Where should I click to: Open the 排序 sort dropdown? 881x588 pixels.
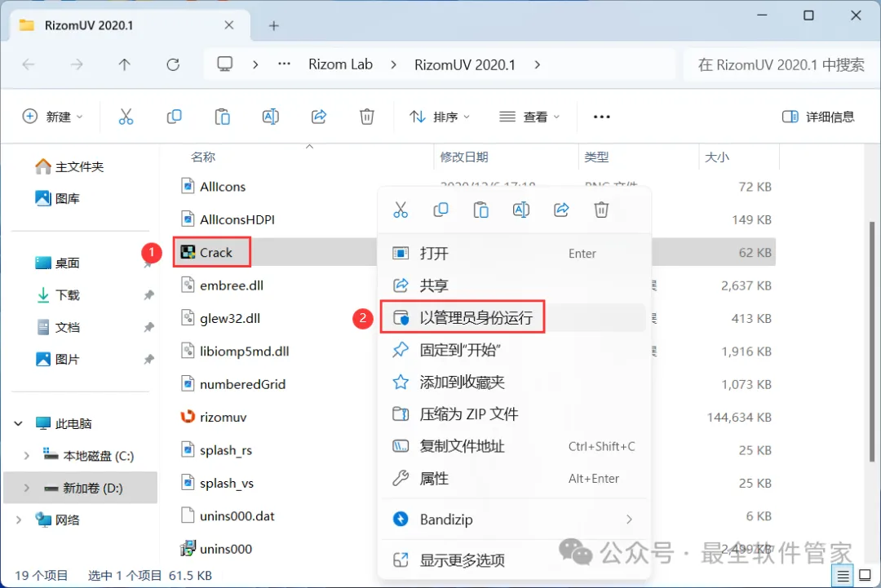click(440, 117)
